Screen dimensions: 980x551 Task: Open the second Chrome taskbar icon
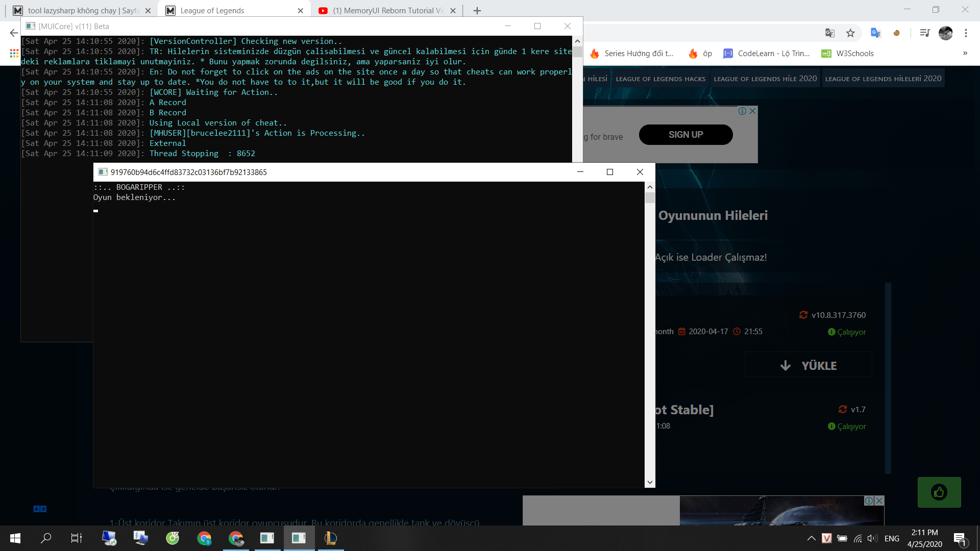236,538
